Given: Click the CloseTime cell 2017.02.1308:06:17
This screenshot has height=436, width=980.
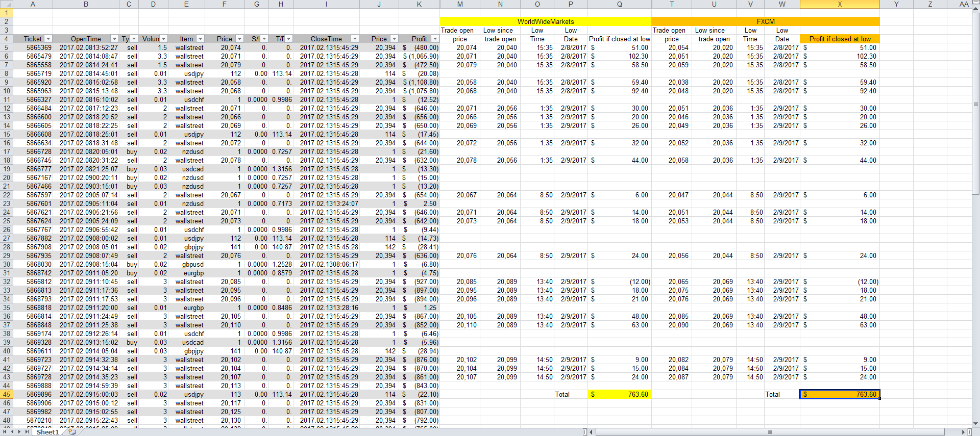Looking at the screenshot, I should [326, 264].
